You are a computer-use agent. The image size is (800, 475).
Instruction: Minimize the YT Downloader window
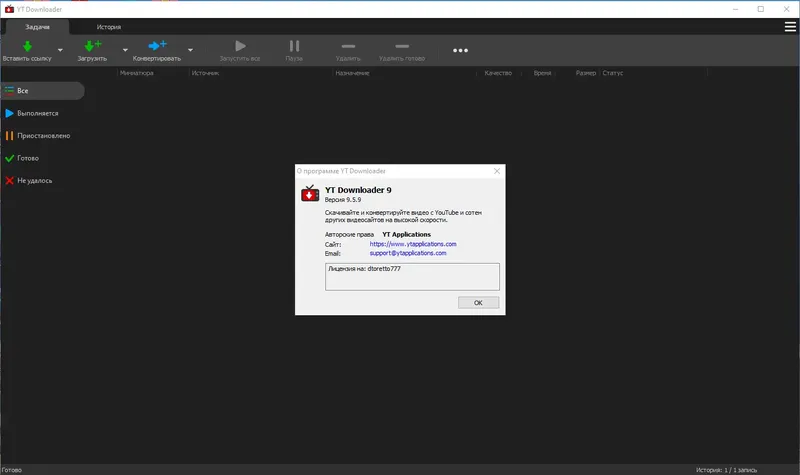(735, 9)
